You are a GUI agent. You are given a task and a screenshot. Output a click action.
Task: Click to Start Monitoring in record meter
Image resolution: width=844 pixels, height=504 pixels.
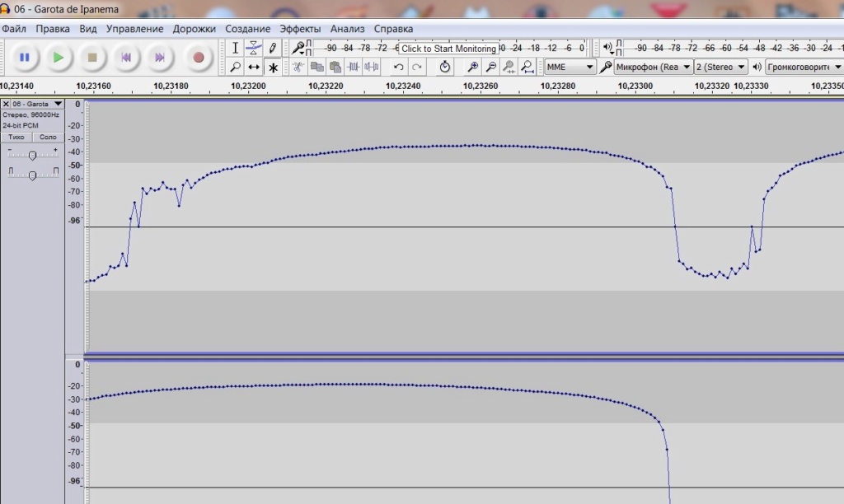coord(448,49)
